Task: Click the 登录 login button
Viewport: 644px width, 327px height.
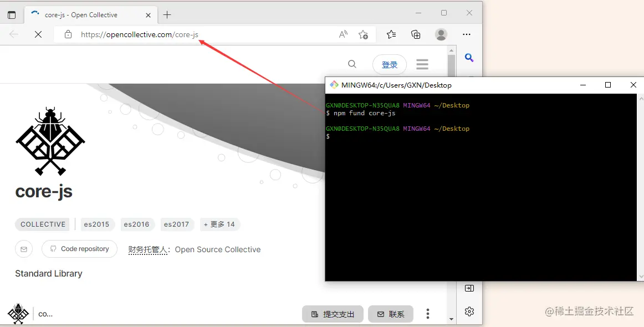Action: 390,64
